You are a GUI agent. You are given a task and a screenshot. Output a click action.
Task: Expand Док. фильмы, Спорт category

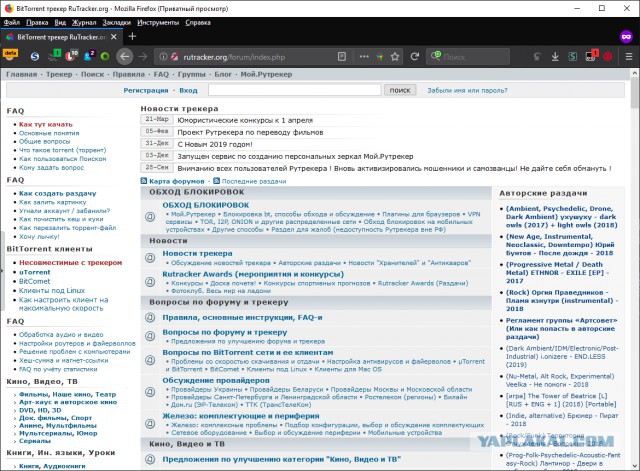pyautogui.click(x=56, y=418)
